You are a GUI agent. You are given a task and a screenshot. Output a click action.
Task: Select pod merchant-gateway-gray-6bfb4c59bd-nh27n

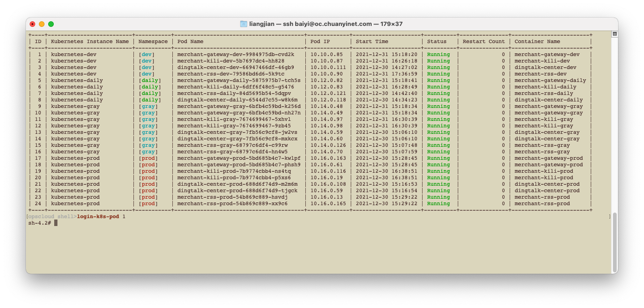point(239,113)
